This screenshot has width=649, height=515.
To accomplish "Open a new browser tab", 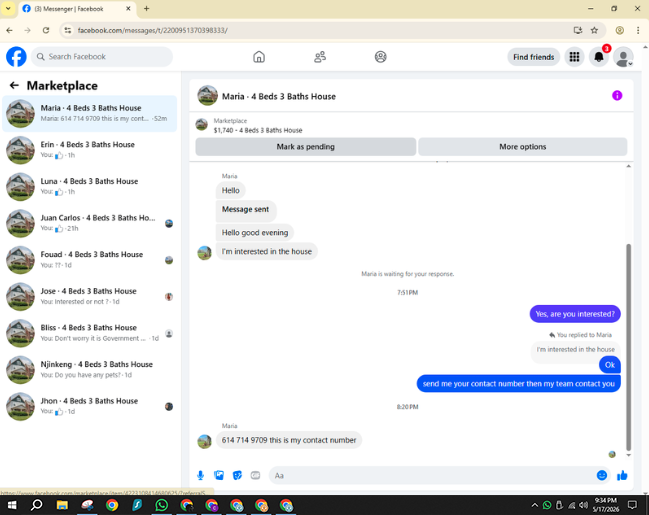I will [x=147, y=9].
